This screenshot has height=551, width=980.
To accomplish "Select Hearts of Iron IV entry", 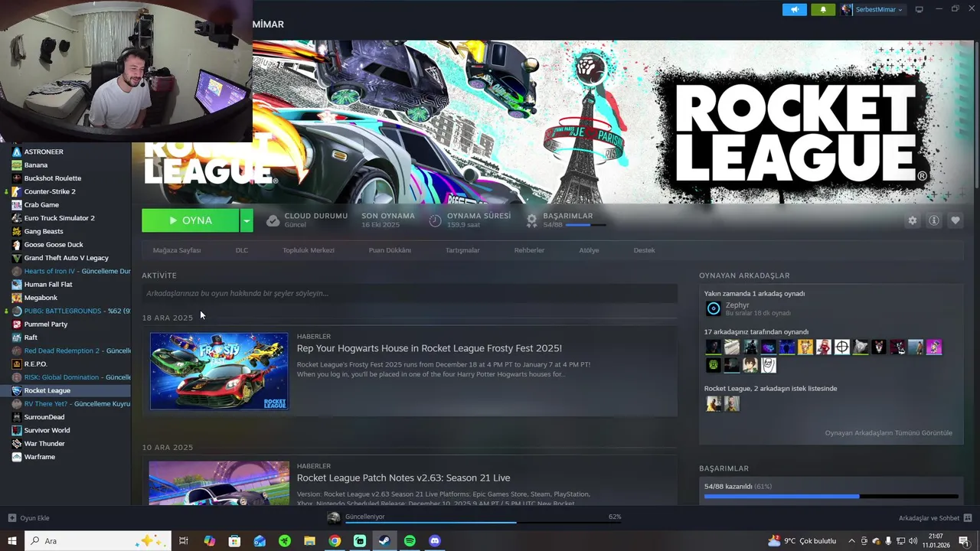I will [x=70, y=271].
